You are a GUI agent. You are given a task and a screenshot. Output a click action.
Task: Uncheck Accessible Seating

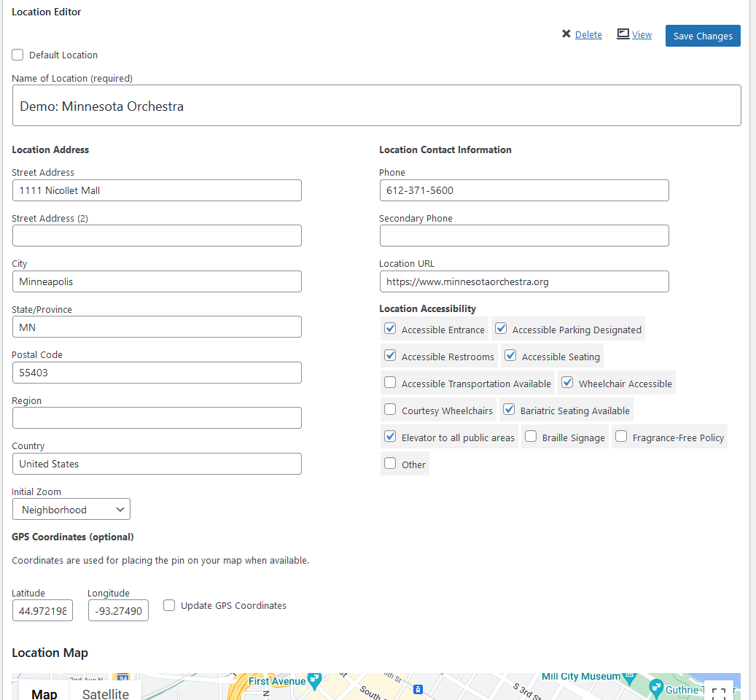pyautogui.click(x=510, y=356)
